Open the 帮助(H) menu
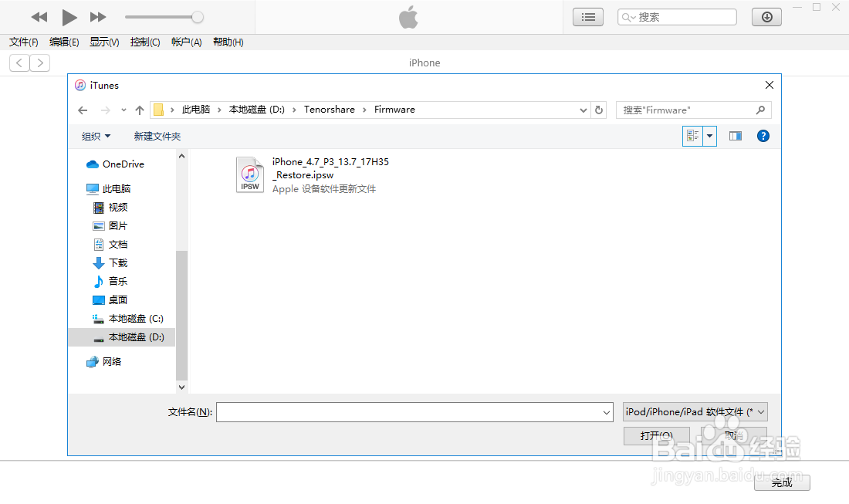 [x=228, y=42]
